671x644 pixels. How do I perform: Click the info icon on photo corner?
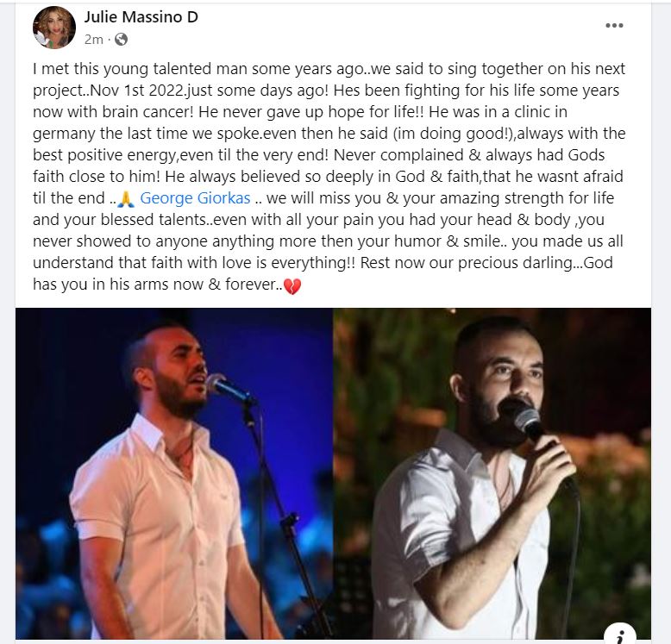(620, 635)
